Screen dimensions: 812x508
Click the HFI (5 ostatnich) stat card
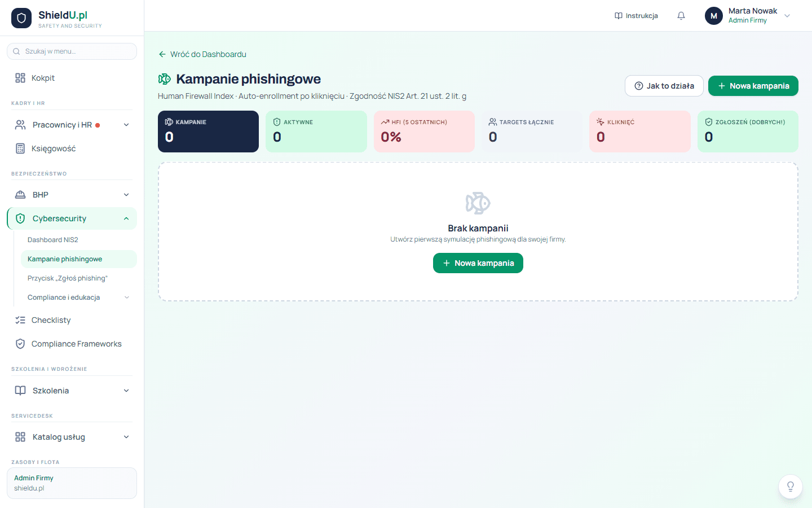[x=424, y=132]
